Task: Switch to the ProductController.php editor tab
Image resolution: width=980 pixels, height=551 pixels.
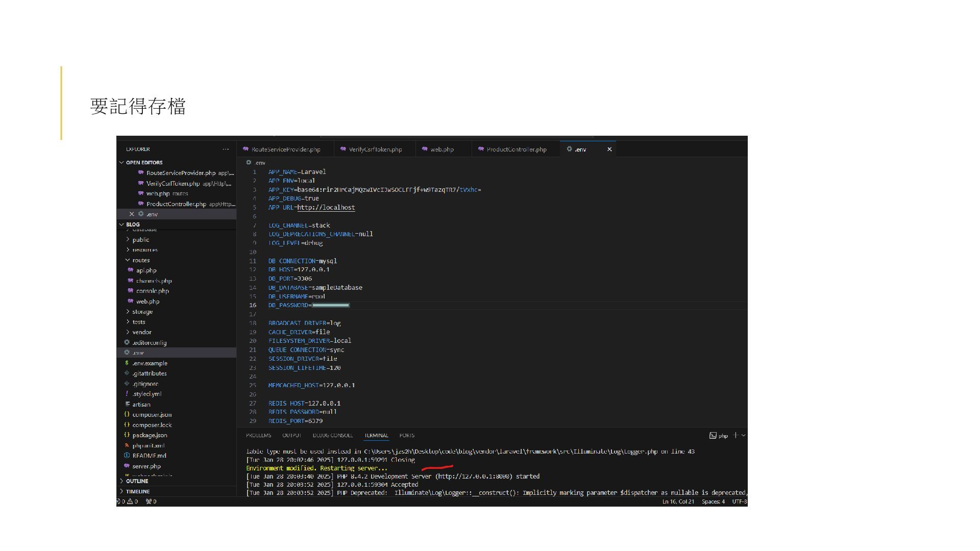Action: point(516,149)
